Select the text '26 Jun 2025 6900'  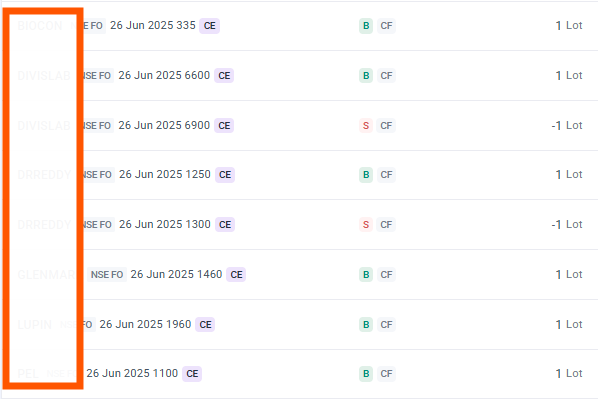coord(164,125)
